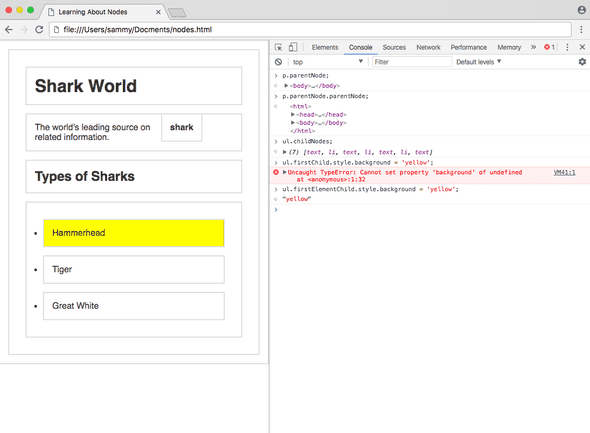Expand the childNodes array result
The width and height of the screenshot is (590, 433).
(x=285, y=152)
